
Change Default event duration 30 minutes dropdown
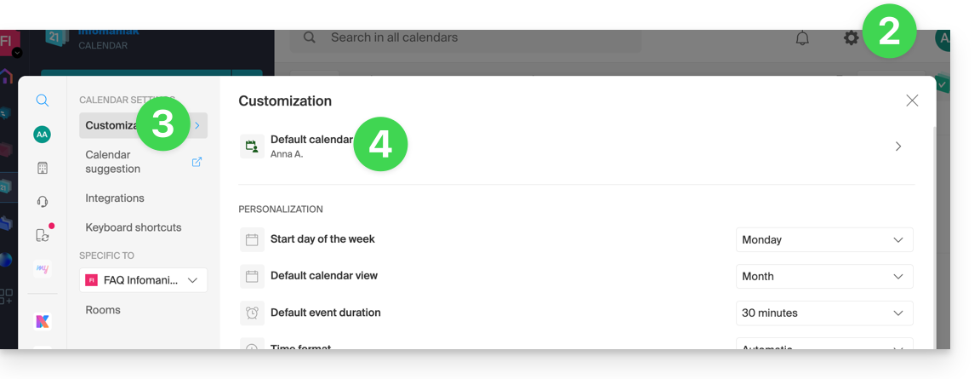[823, 313]
